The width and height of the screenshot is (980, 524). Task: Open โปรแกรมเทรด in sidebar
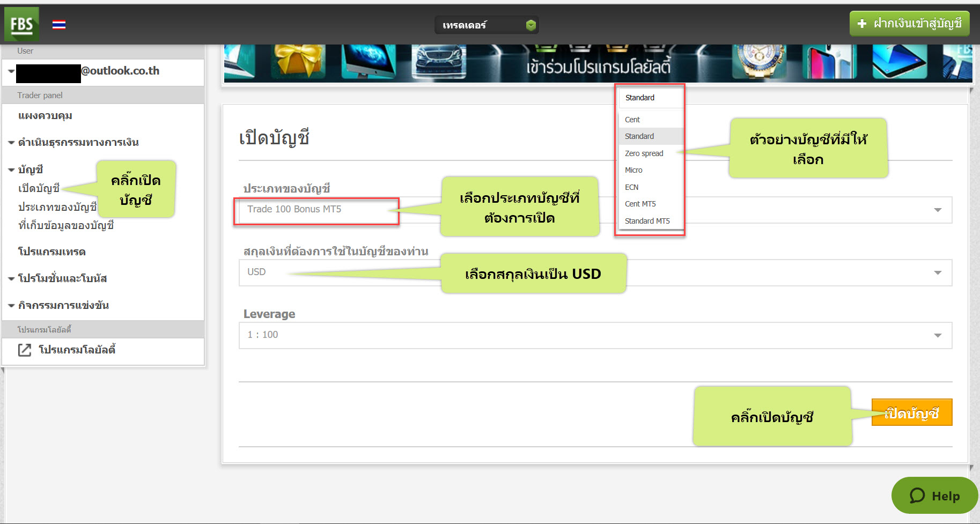click(x=52, y=252)
